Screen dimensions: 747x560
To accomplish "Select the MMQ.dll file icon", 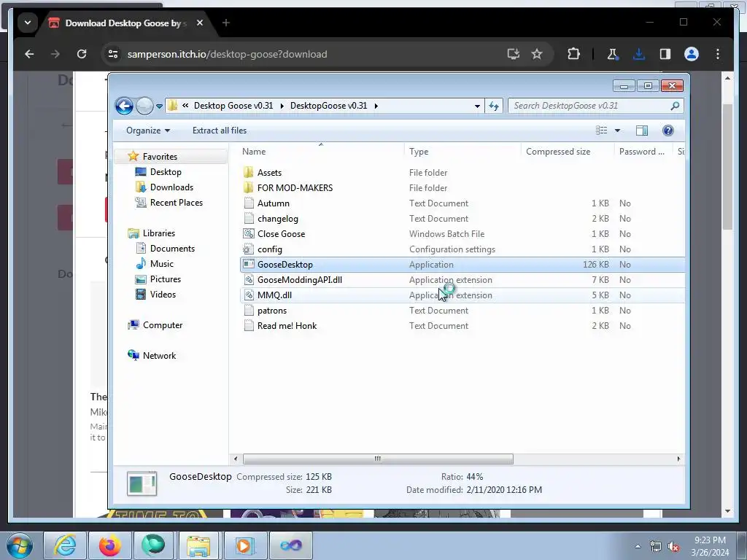I will coord(248,295).
